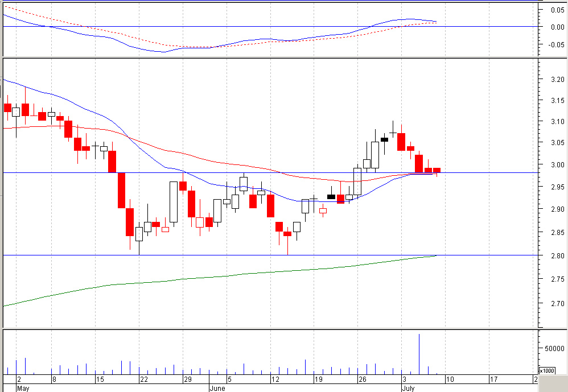Click date label 3 in July
The image size is (568, 392).
(404, 379)
